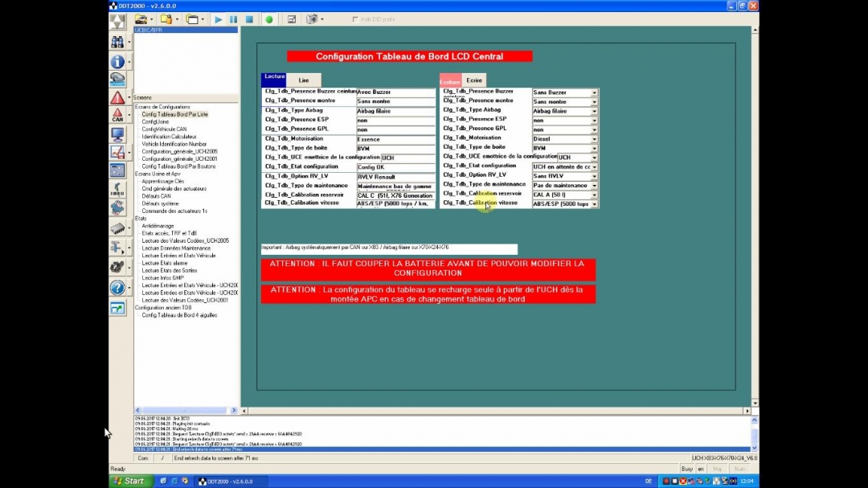Open the blue question mark help icon

pyautogui.click(x=117, y=288)
